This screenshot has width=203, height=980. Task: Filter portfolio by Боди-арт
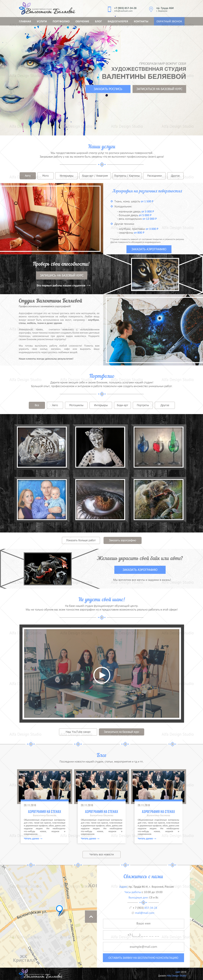[x=122, y=405]
